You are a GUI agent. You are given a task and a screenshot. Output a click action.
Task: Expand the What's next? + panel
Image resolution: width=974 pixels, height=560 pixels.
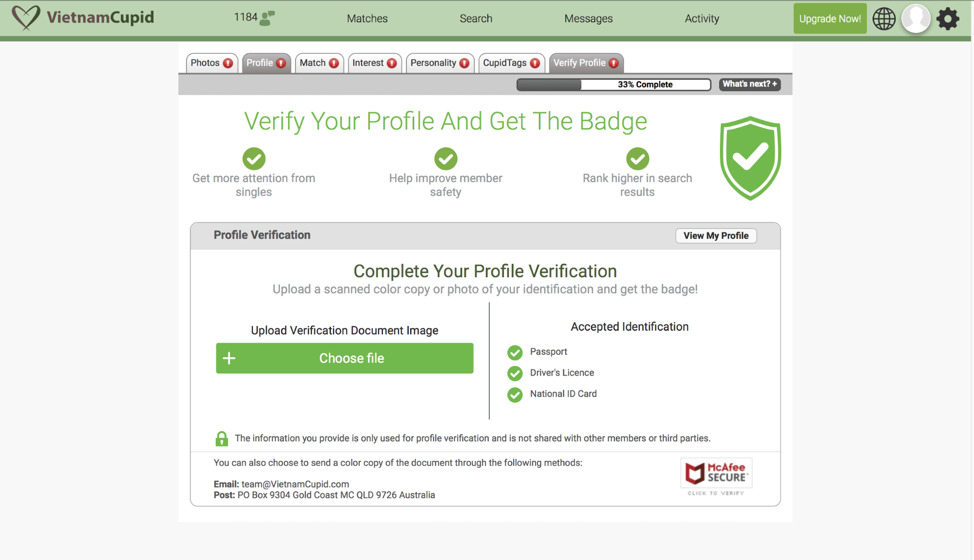750,84
